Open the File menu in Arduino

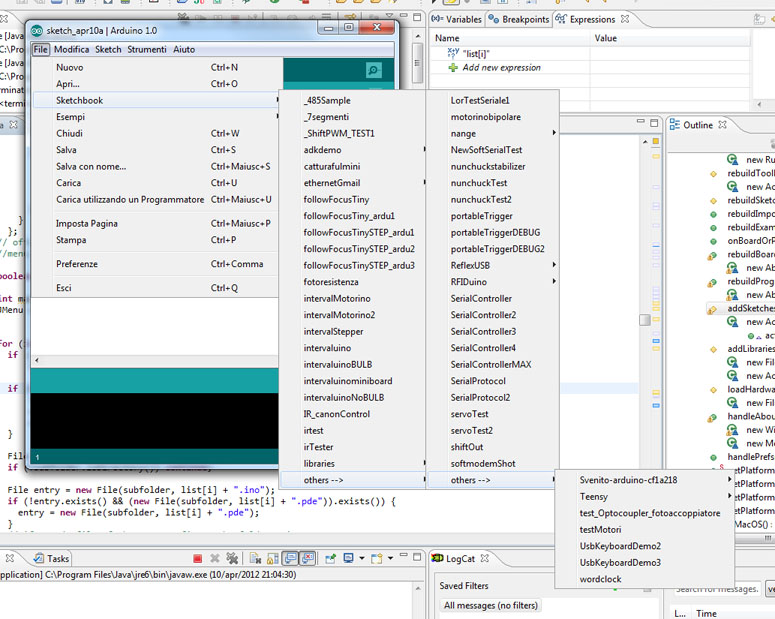41,49
